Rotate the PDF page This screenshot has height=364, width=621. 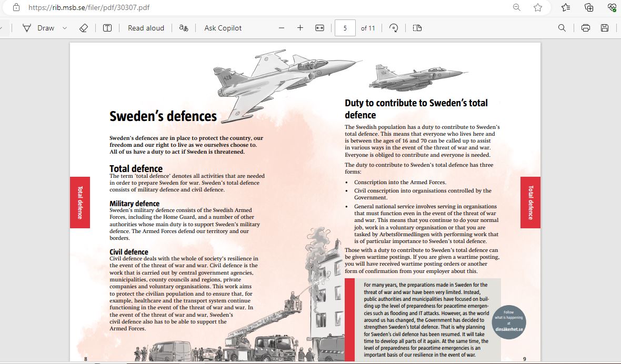[394, 28]
